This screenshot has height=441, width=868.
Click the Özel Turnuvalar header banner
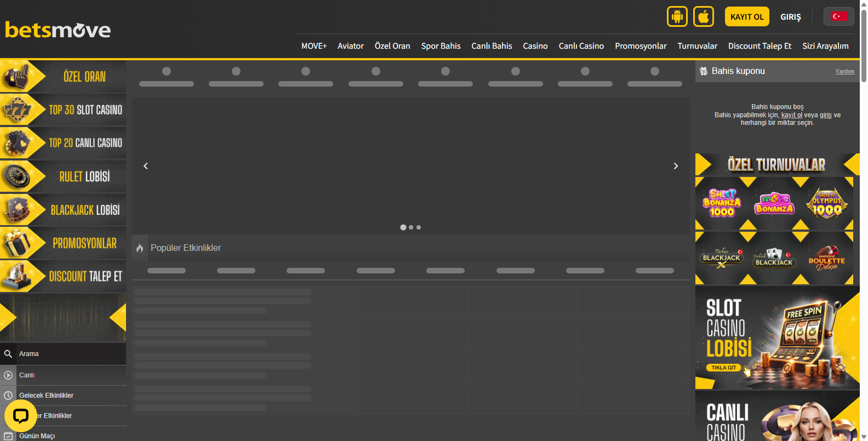[778, 164]
